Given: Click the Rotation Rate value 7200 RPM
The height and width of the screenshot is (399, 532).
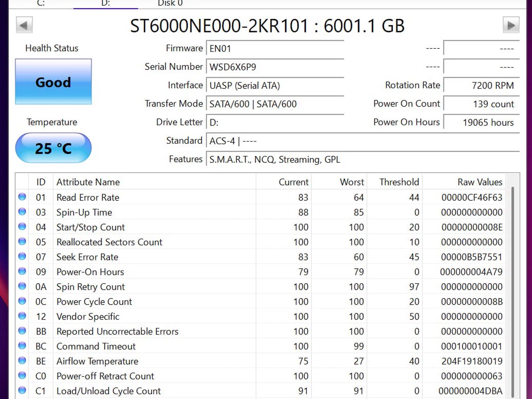Looking at the screenshot, I should (481, 85).
